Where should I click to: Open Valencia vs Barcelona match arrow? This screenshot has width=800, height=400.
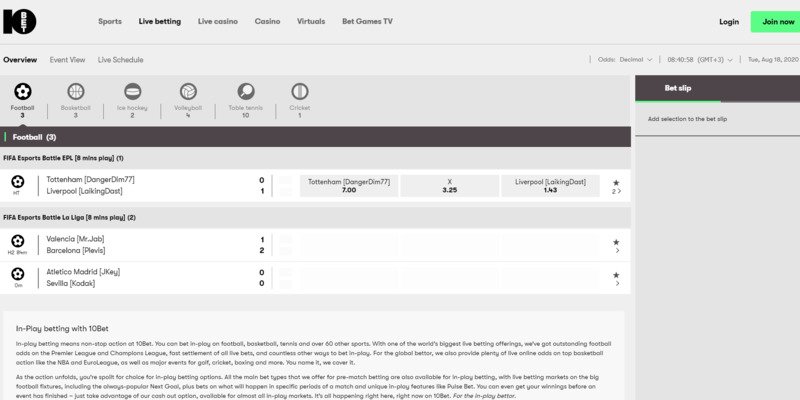pyautogui.click(x=617, y=251)
